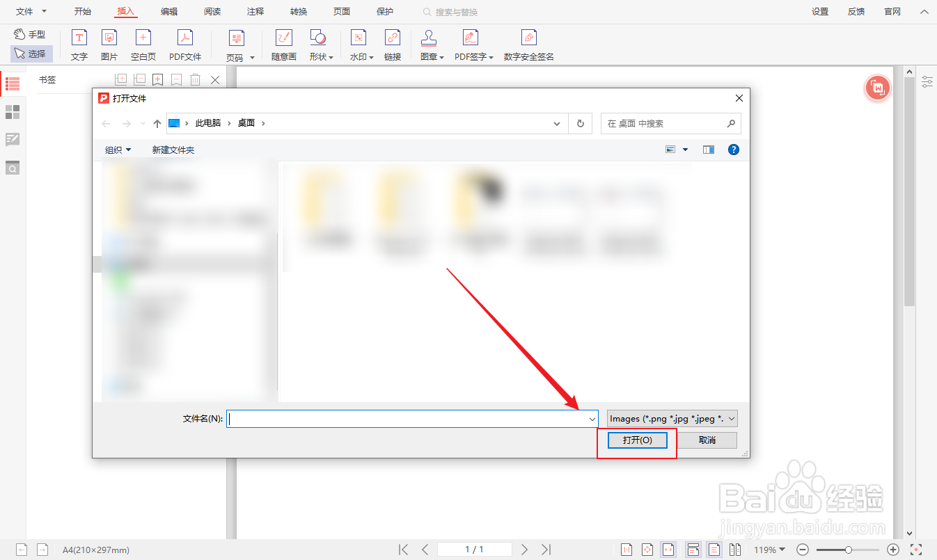Expand all bookmarks icon
937x560 pixels.
120,80
